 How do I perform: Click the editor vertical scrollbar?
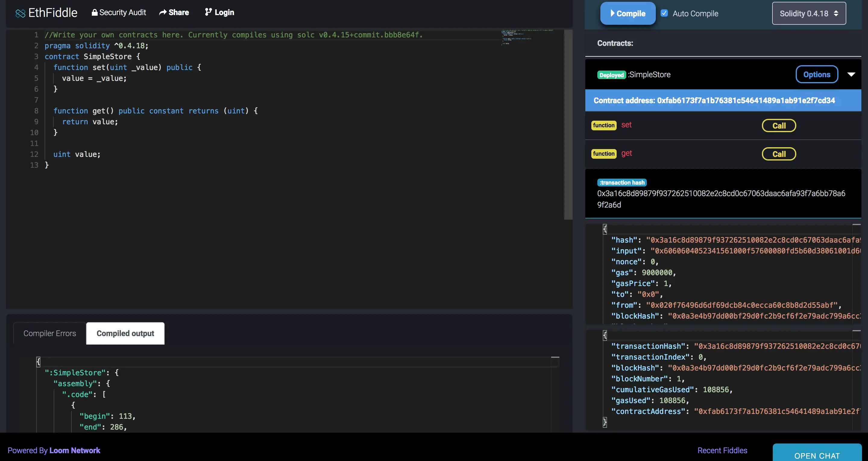568,125
